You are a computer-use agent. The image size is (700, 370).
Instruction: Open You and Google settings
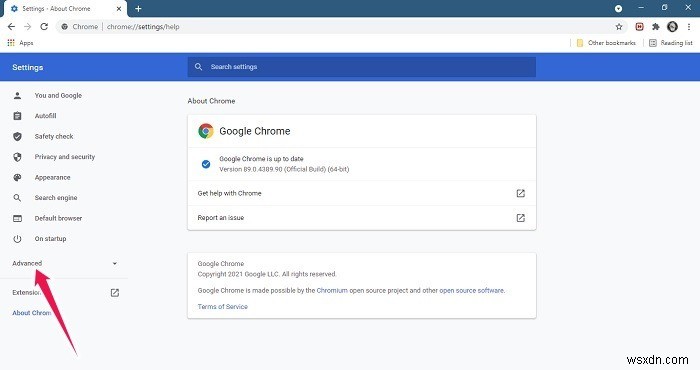click(58, 96)
